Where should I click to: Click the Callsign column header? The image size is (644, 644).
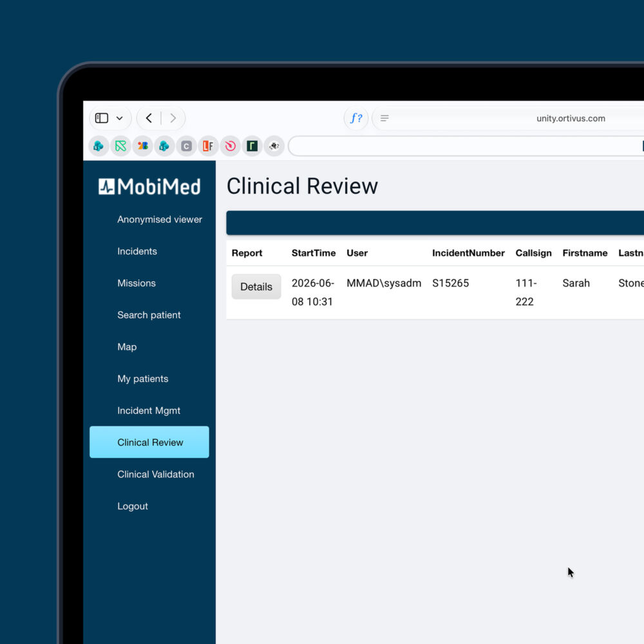[533, 253]
